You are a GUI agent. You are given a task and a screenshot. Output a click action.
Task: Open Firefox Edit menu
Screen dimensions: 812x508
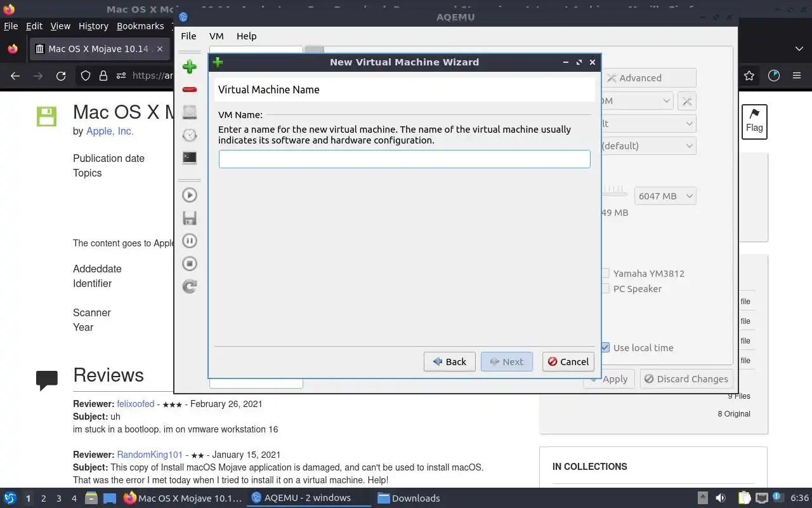(x=34, y=26)
